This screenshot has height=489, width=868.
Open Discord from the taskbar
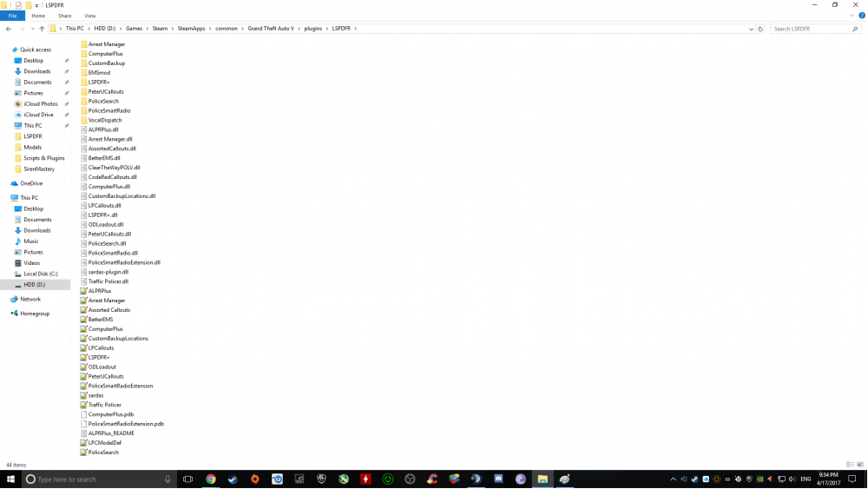(x=498, y=479)
